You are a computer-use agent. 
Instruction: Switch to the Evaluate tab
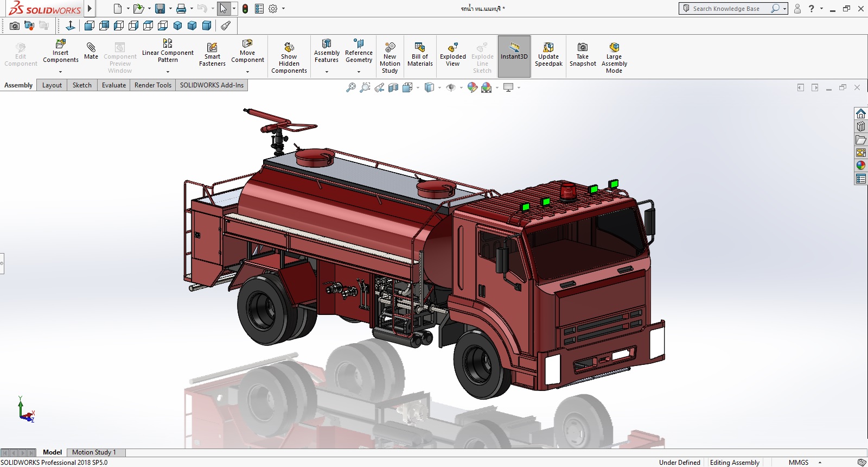click(113, 85)
